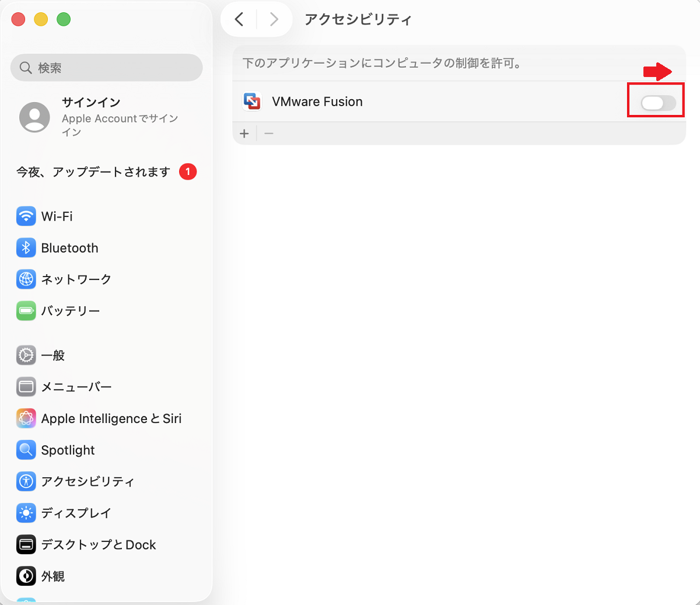Open Bluetooth settings label

pyautogui.click(x=70, y=248)
